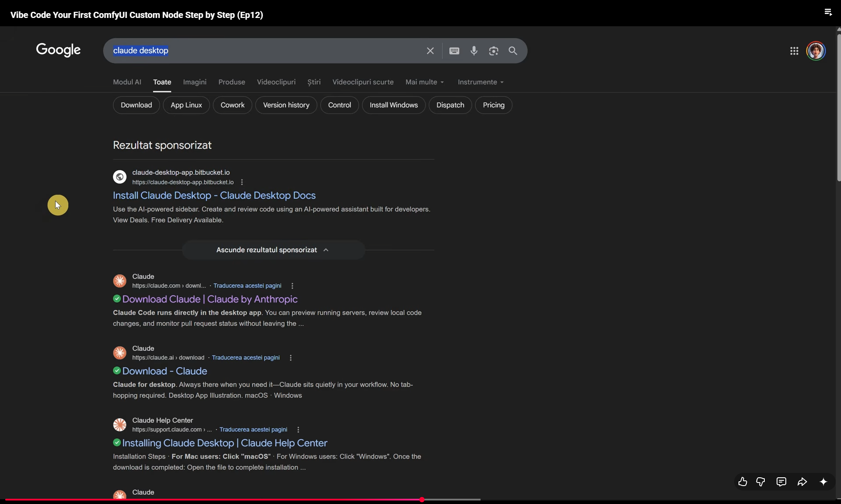Expand the Instrumente dropdown
The width and height of the screenshot is (841, 504).
tap(481, 82)
